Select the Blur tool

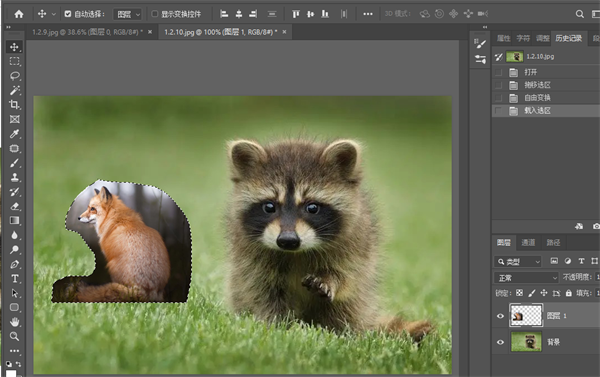coord(15,235)
